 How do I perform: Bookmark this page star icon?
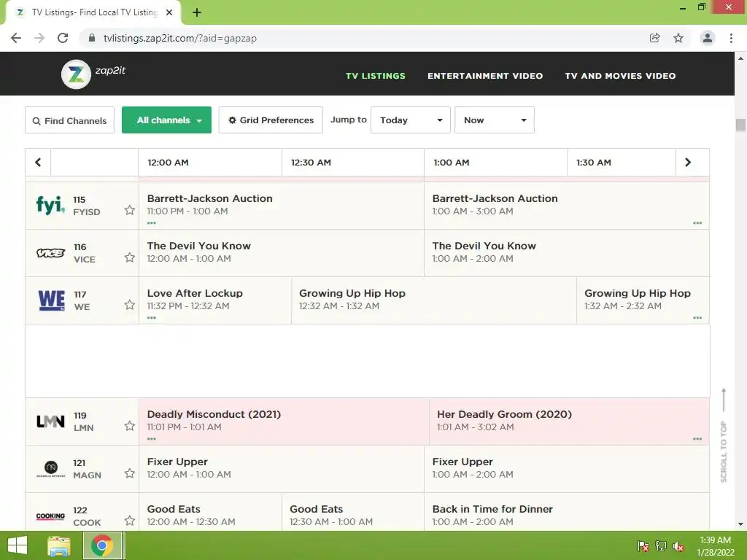[678, 38]
